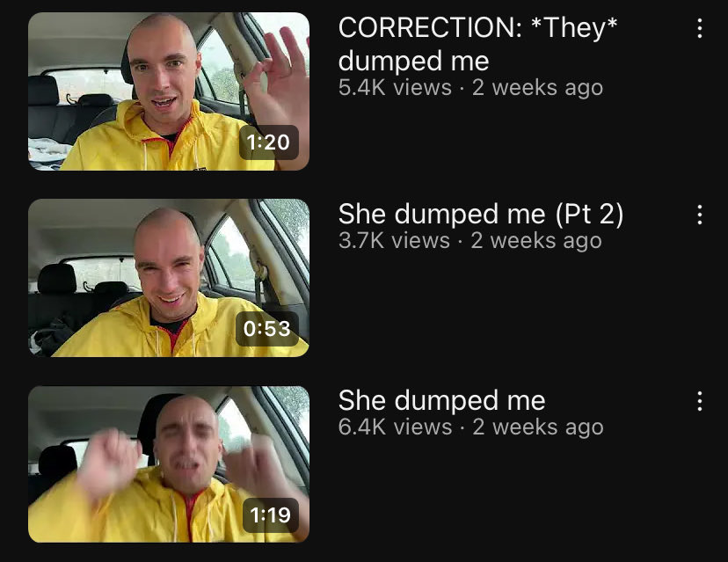This screenshot has width=728, height=562.
Task: Click the 1:20 duration badge
Action: click(268, 142)
